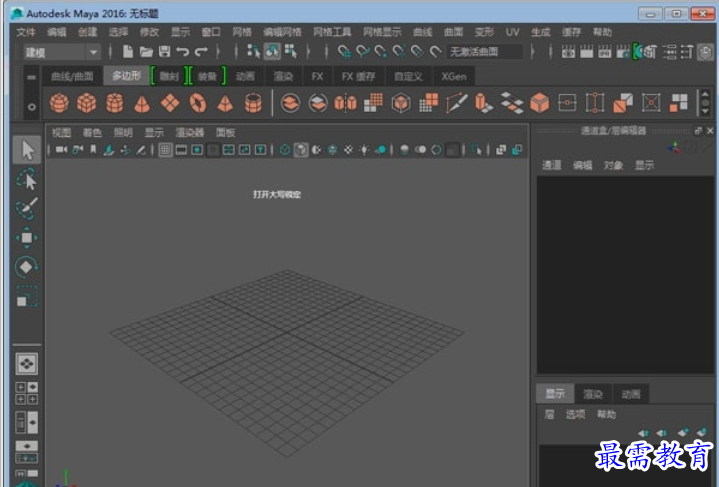Toggle use all lights in viewport
Image resolution: width=719 pixels, height=487 pixels.
pos(364,150)
